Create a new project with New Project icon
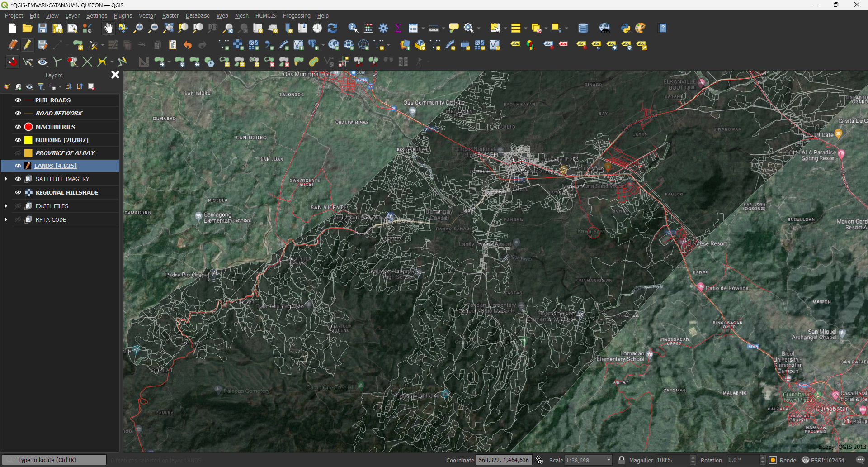 [12, 28]
